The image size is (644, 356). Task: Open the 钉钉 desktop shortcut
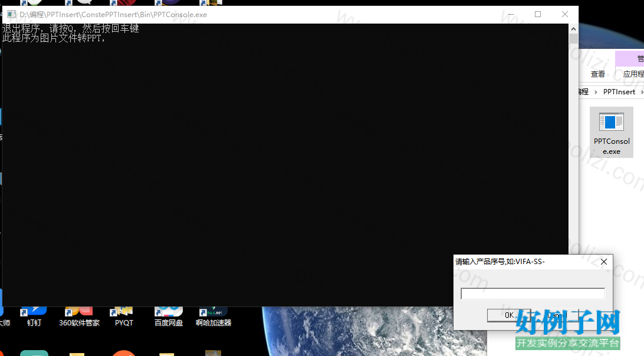[34, 317]
